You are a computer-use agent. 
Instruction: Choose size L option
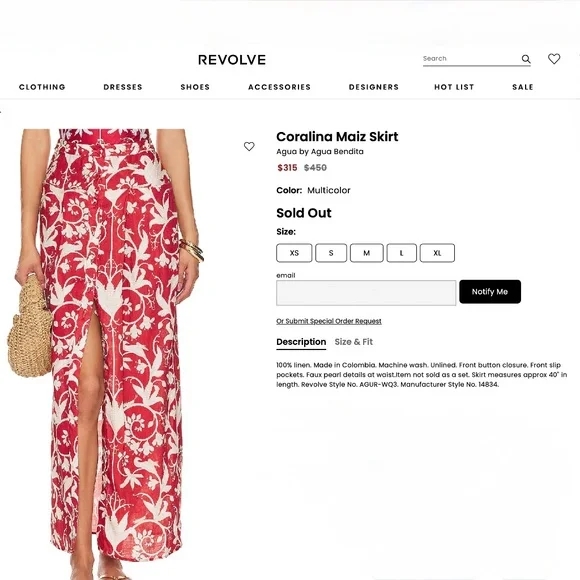[402, 253]
